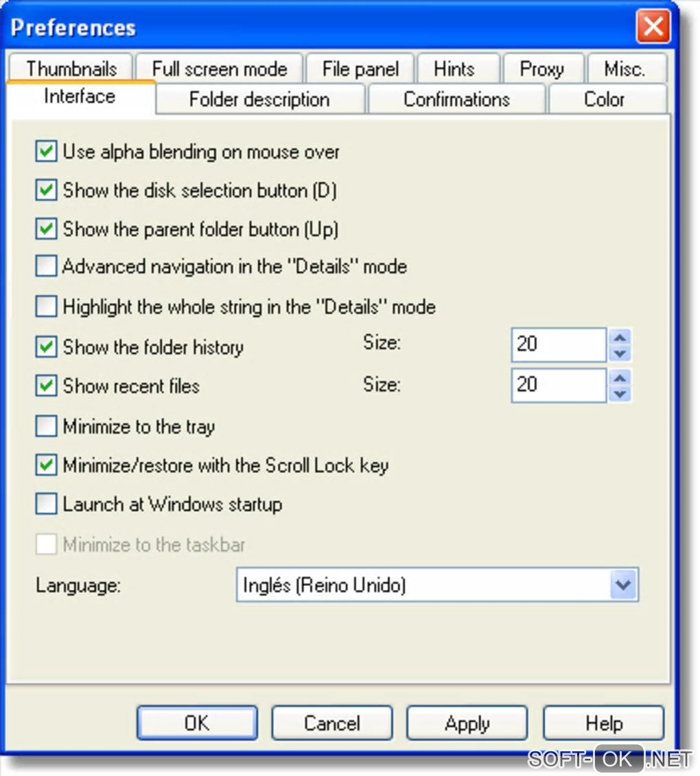Image resolution: width=700 pixels, height=776 pixels.
Task: Enable Highlight the whole string checkbox
Action: tap(46, 306)
